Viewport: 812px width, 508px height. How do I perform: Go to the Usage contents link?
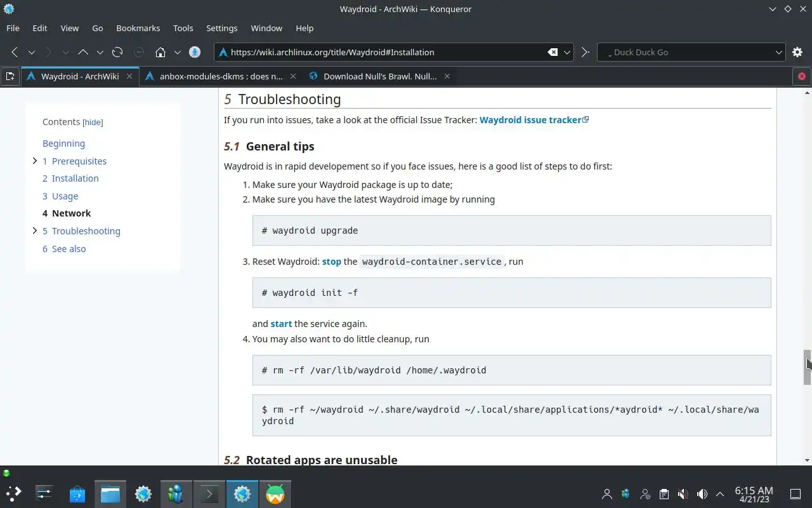coord(60,196)
